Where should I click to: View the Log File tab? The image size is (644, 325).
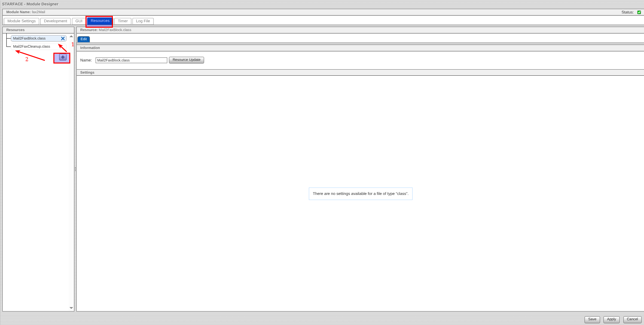(143, 21)
